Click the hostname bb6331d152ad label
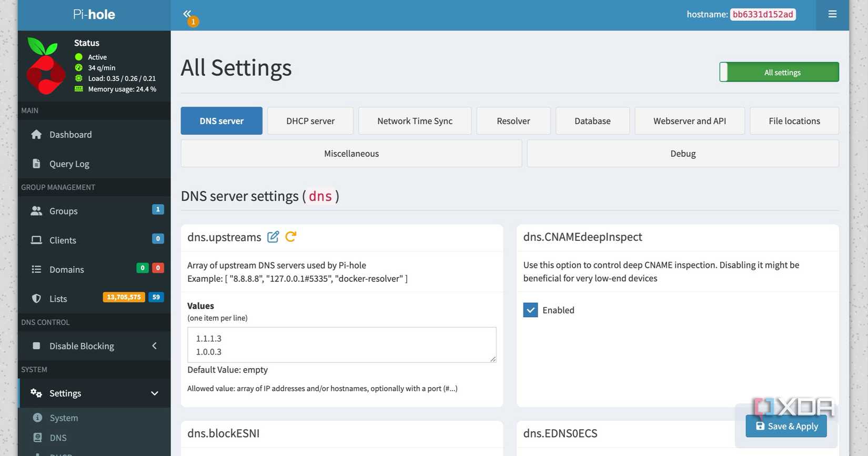868x456 pixels. (x=763, y=14)
